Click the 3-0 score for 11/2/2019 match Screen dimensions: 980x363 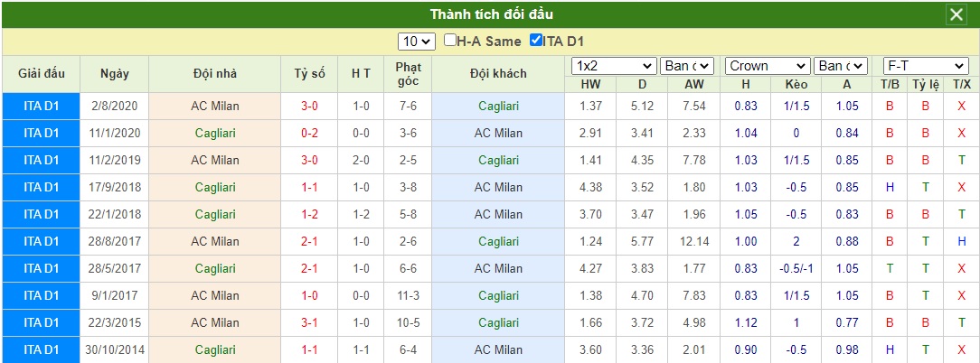tap(309, 160)
